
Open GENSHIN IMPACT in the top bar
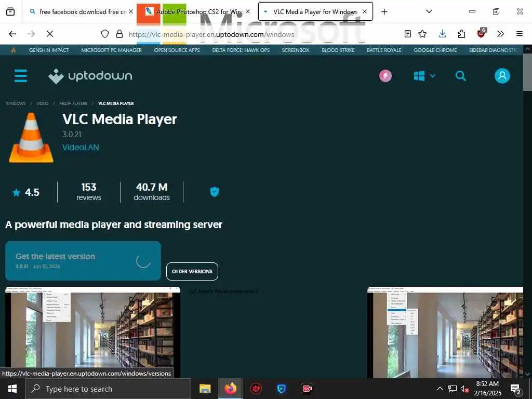pos(49,50)
